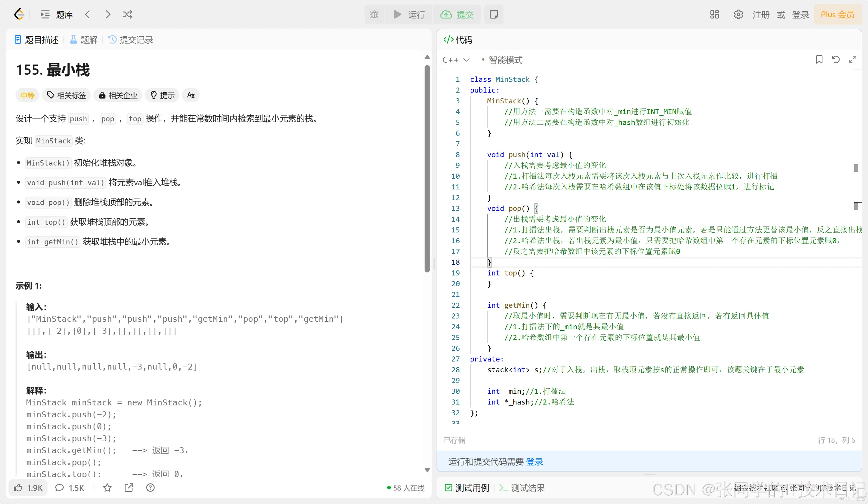Viewport: 868px width, 504px height.
Task: Switch to the 题解 solutions tab
Action: (84, 40)
